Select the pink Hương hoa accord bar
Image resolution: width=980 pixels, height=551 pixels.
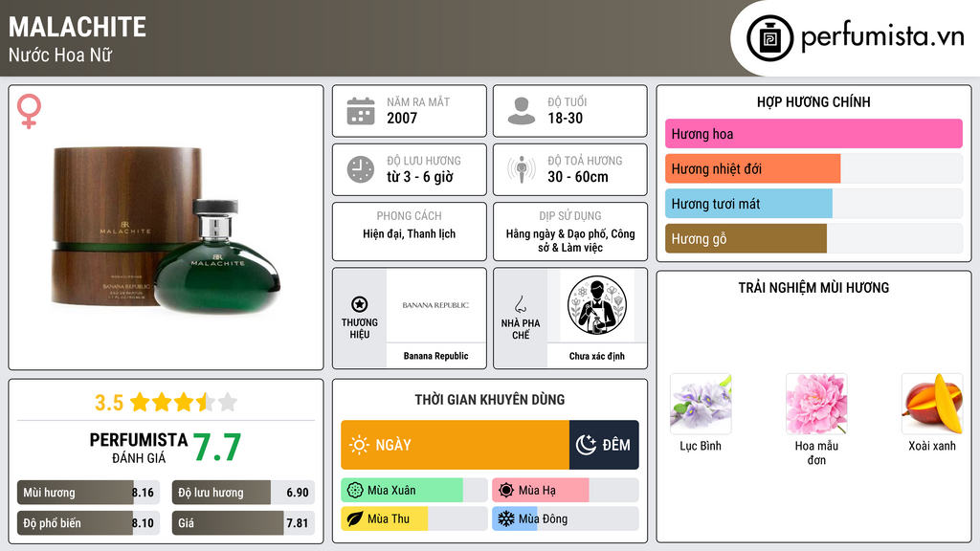pos(813,134)
